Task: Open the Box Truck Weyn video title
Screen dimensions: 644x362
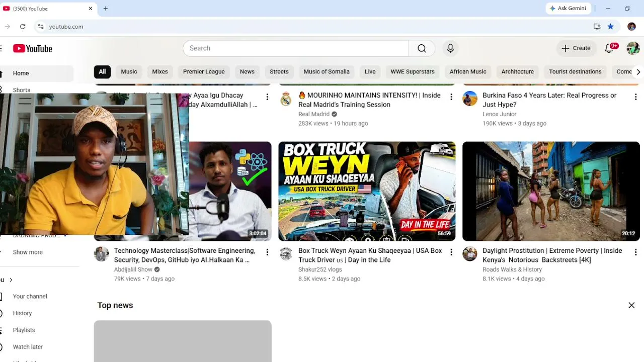Action: [370, 255]
